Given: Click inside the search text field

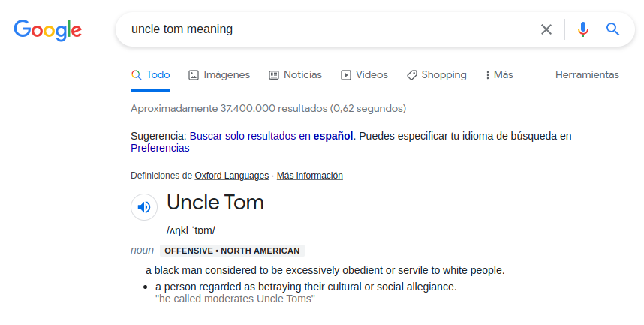Looking at the screenshot, I should pos(329,29).
